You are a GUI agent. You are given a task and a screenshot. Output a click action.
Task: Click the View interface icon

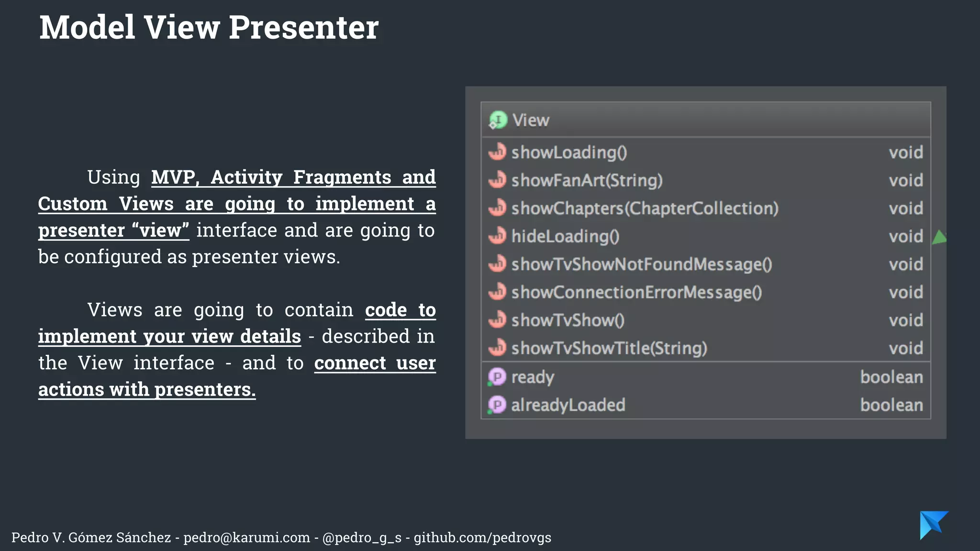[x=498, y=120]
